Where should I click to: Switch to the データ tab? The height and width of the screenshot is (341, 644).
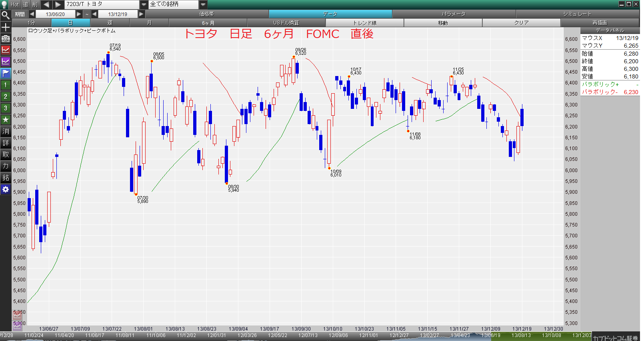[330, 14]
